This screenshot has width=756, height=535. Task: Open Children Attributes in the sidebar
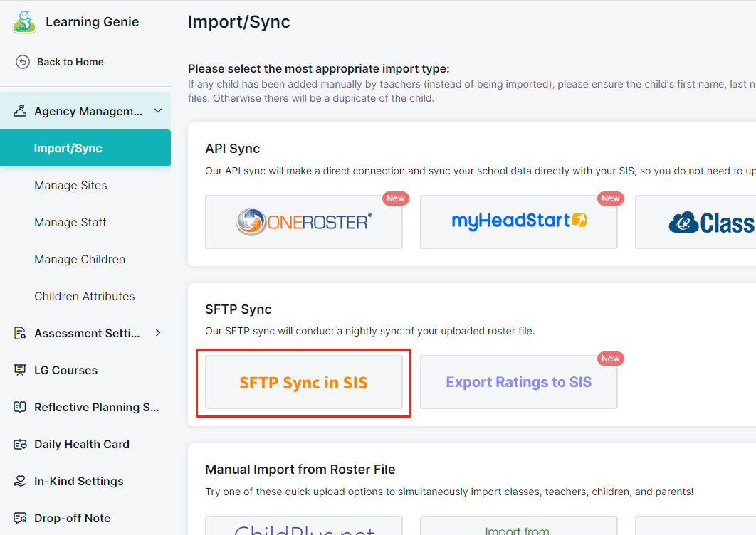85,297
